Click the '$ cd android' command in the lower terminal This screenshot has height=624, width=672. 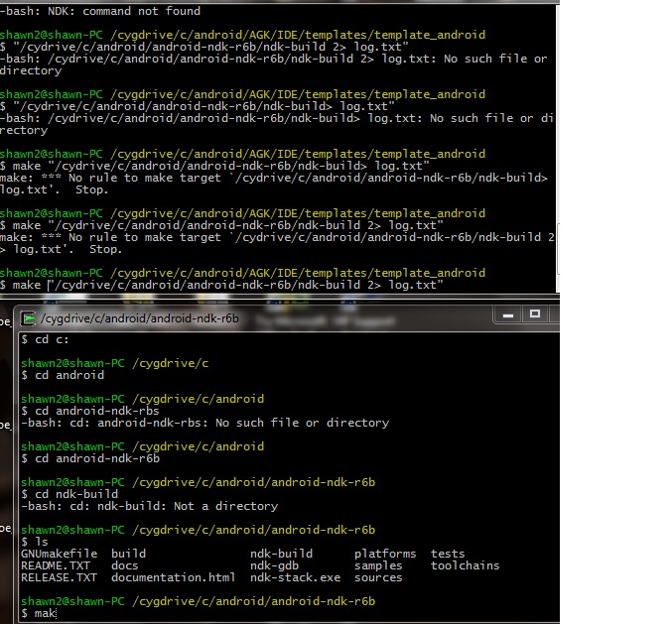coord(63,376)
